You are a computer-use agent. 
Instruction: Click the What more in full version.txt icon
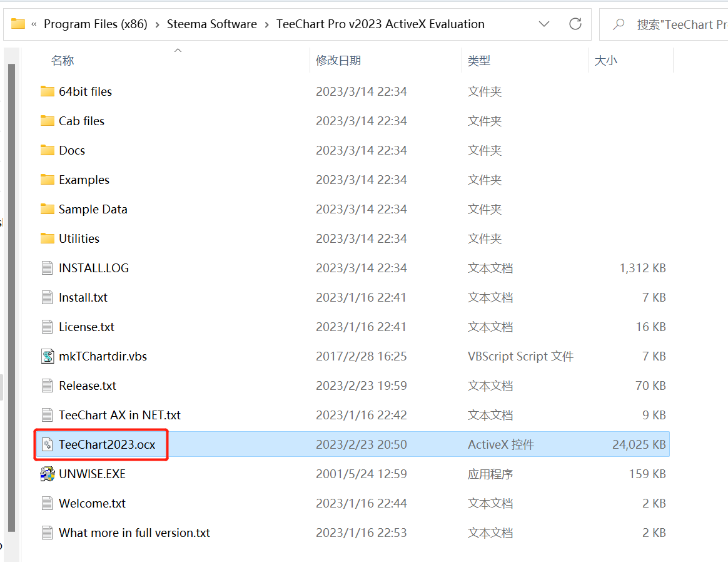(x=48, y=533)
